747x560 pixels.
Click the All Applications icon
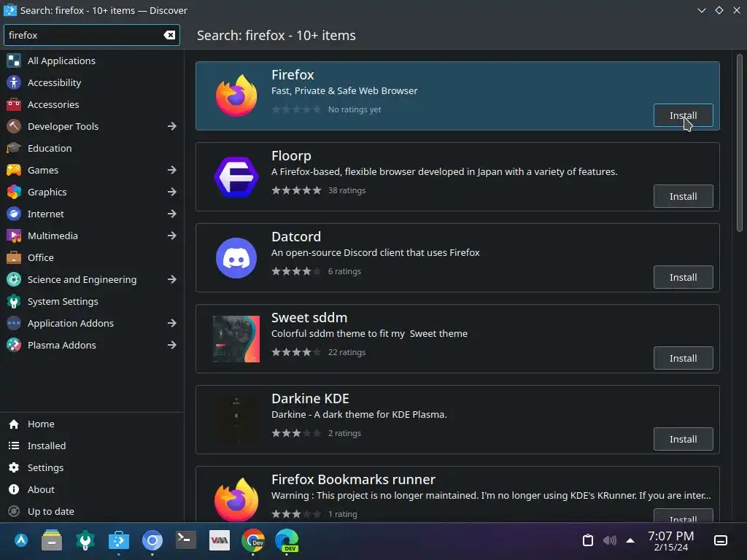point(14,61)
